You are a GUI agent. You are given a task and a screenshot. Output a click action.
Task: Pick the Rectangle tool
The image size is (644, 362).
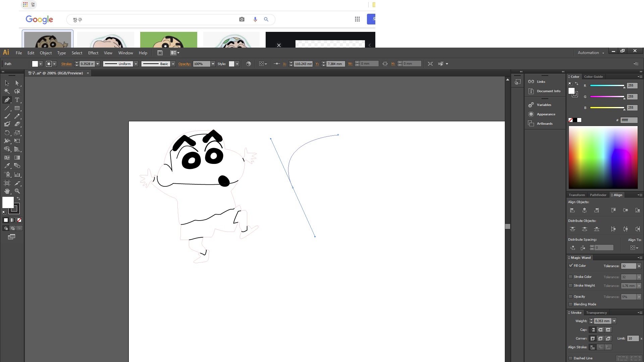tap(17, 108)
